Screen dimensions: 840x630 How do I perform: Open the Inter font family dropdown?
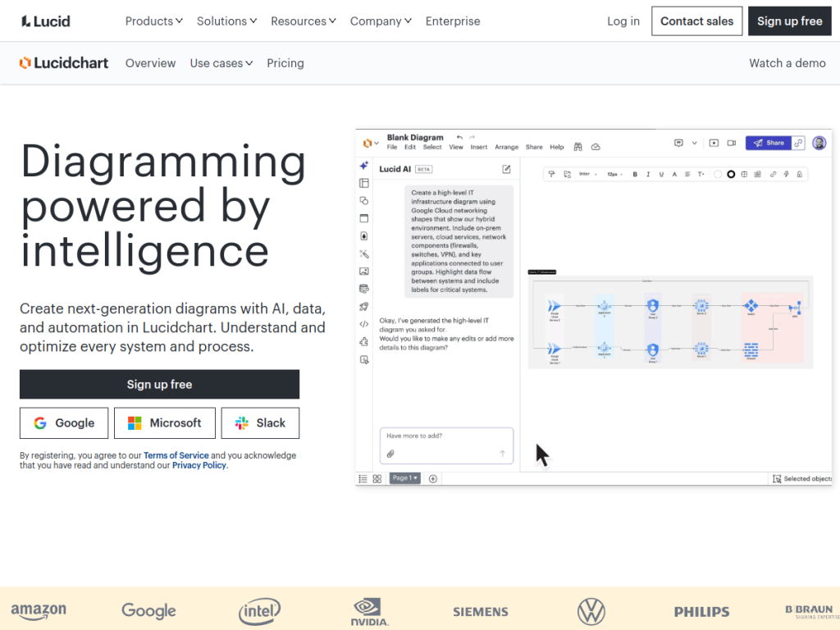(587, 174)
